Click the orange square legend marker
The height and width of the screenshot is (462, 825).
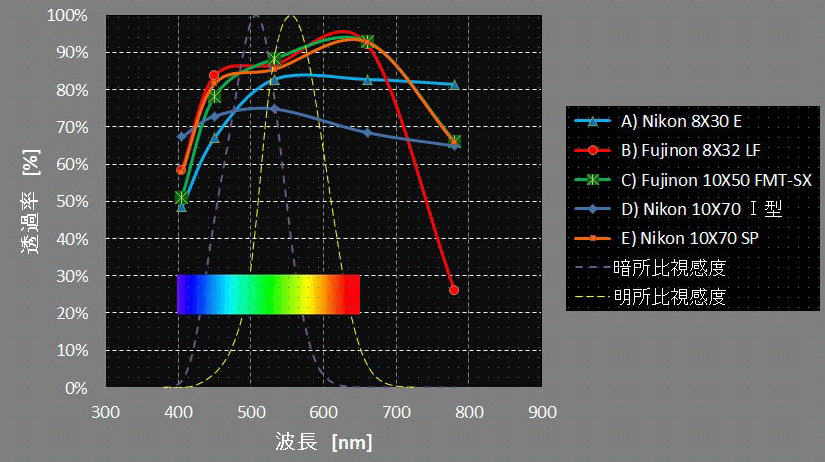pos(593,238)
